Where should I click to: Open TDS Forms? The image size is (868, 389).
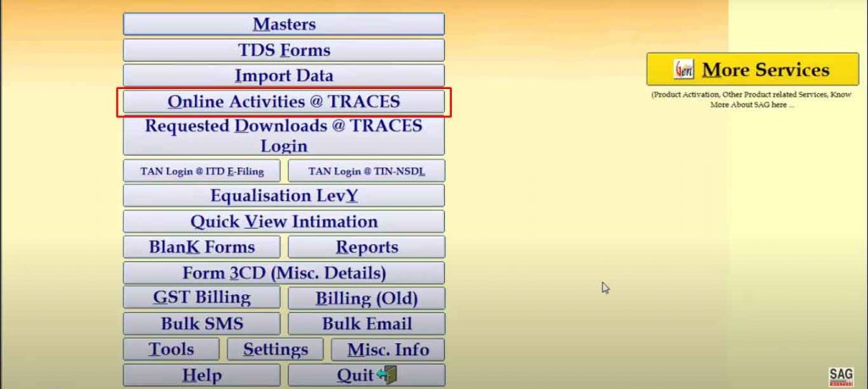[283, 50]
